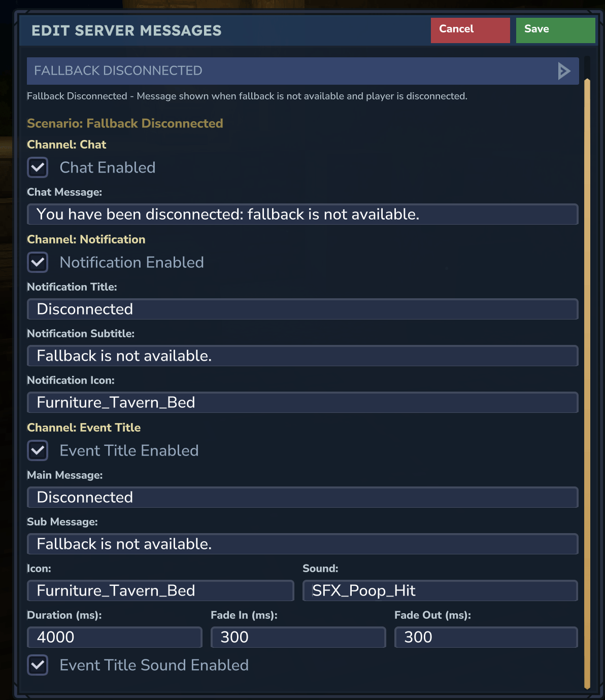This screenshot has width=605, height=700.
Task: Select the Notification Subtitle input
Action: tap(302, 356)
